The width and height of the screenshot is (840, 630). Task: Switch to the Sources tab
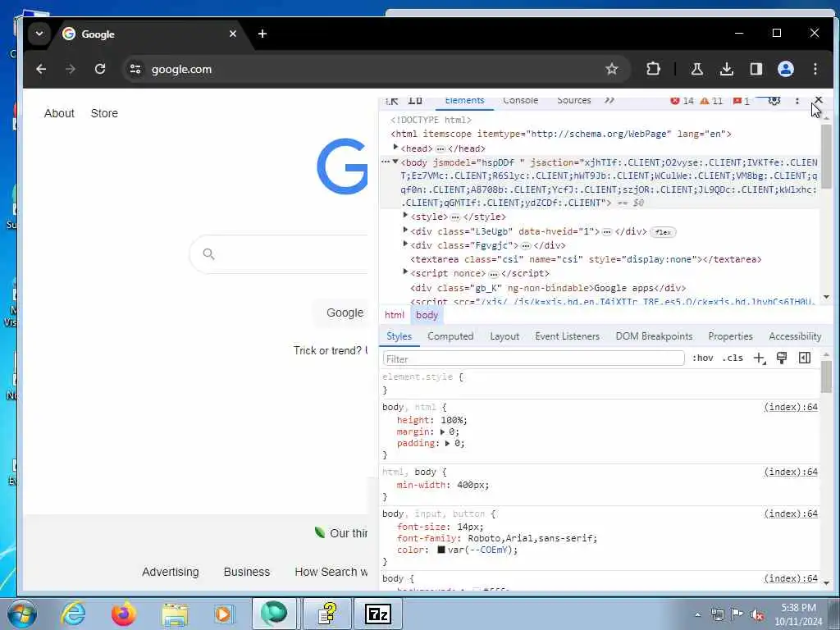click(x=573, y=101)
